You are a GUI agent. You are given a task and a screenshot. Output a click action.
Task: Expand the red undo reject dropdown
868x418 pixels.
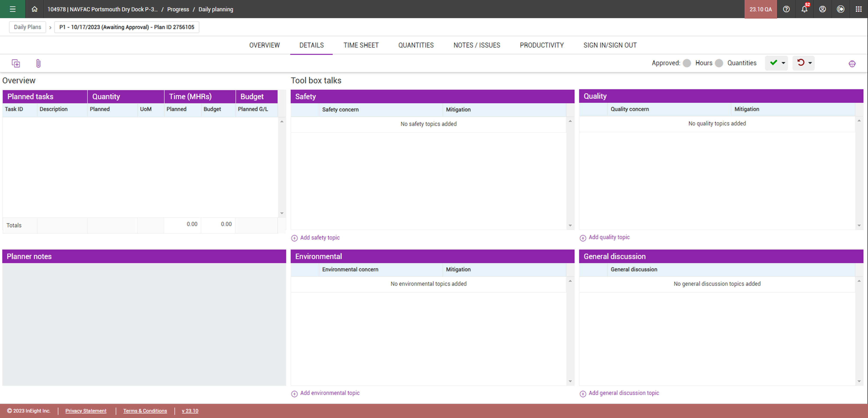tap(810, 63)
